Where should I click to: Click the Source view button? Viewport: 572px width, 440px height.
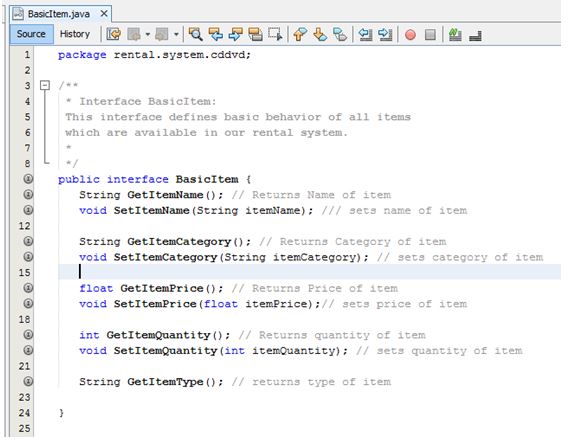coord(31,34)
